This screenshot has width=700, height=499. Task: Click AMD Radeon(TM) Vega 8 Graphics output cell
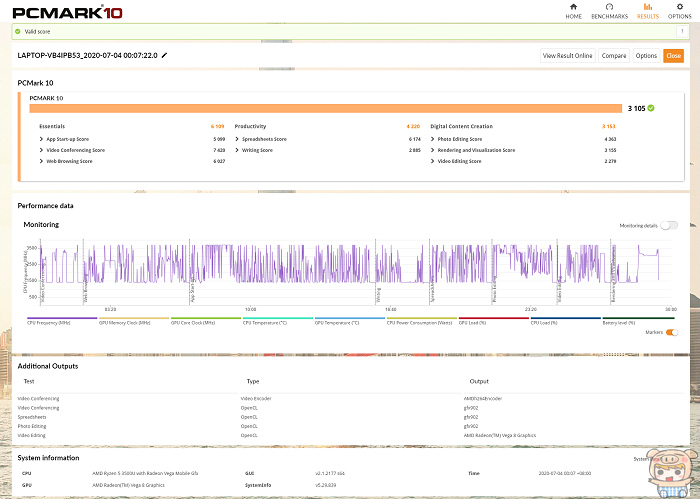pyautogui.click(x=500, y=435)
